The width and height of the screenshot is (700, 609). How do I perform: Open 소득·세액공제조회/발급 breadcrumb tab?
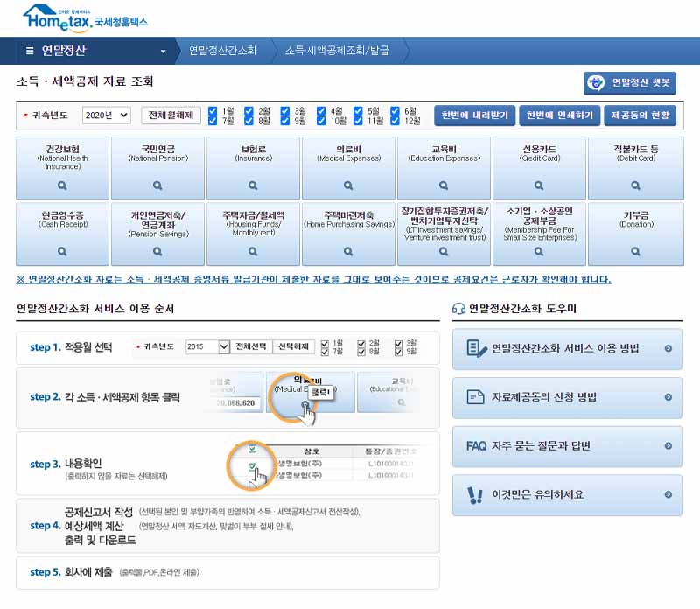[337, 51]
